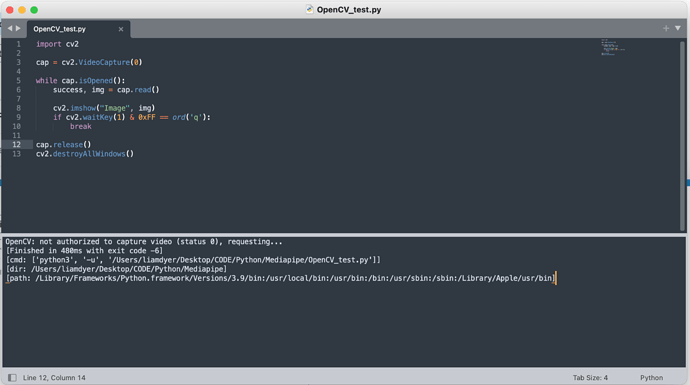The height and width of the screenshot is (385, 690).
Task: Go to previous tab with left arrow
Action: pyautogui.click(x=10, y=28)
